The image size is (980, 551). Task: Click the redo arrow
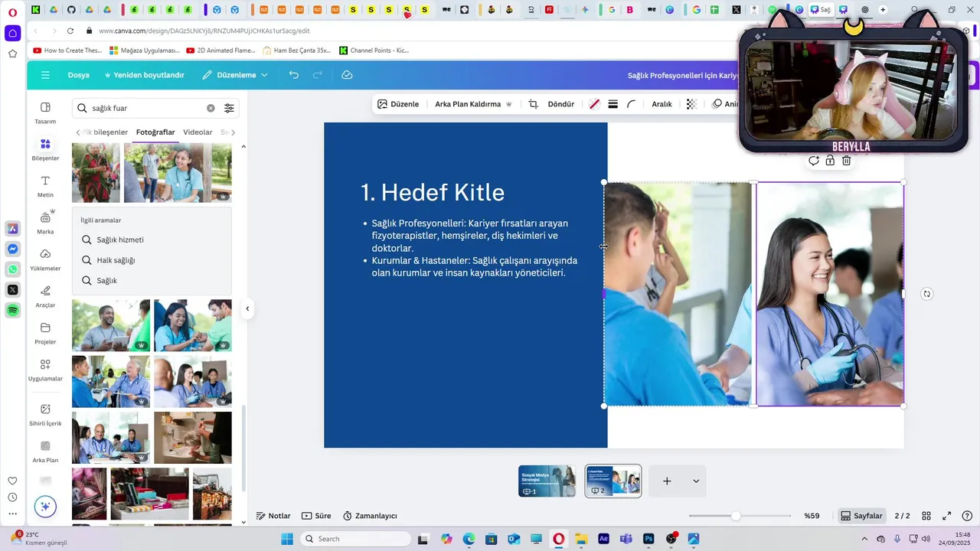click(x=318, y=75)
